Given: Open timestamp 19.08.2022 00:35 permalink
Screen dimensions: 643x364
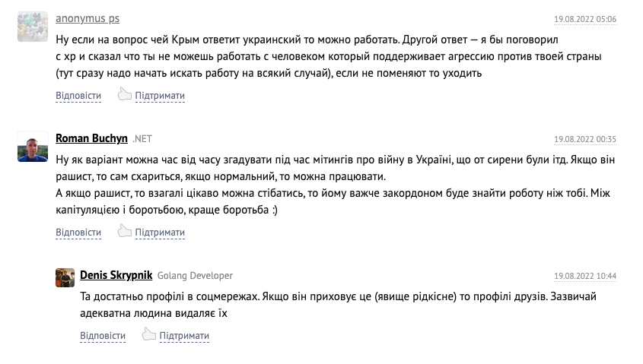Looking at the screenshot, I should coord(585,139).
